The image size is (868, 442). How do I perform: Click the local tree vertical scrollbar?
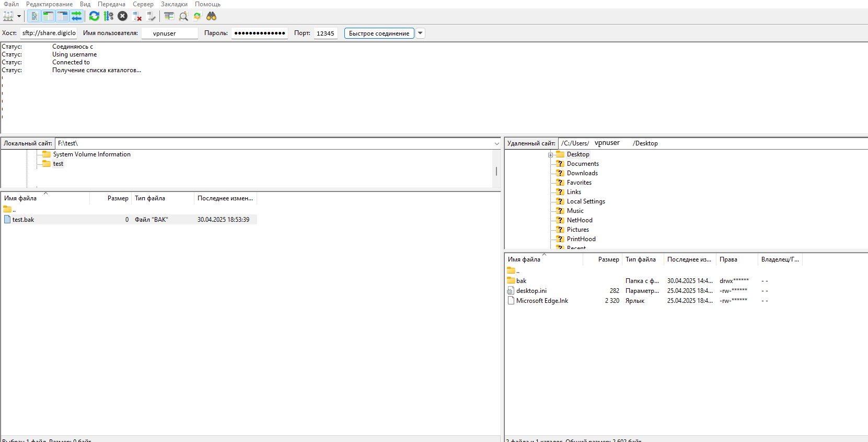tap(496, 171)
